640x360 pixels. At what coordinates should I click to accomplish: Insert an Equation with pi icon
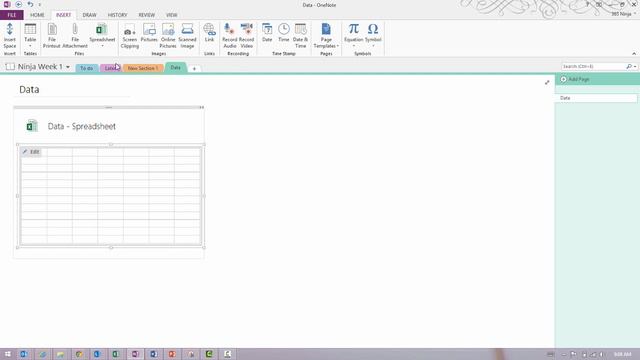pyautogui.click(x=353, y=29)
